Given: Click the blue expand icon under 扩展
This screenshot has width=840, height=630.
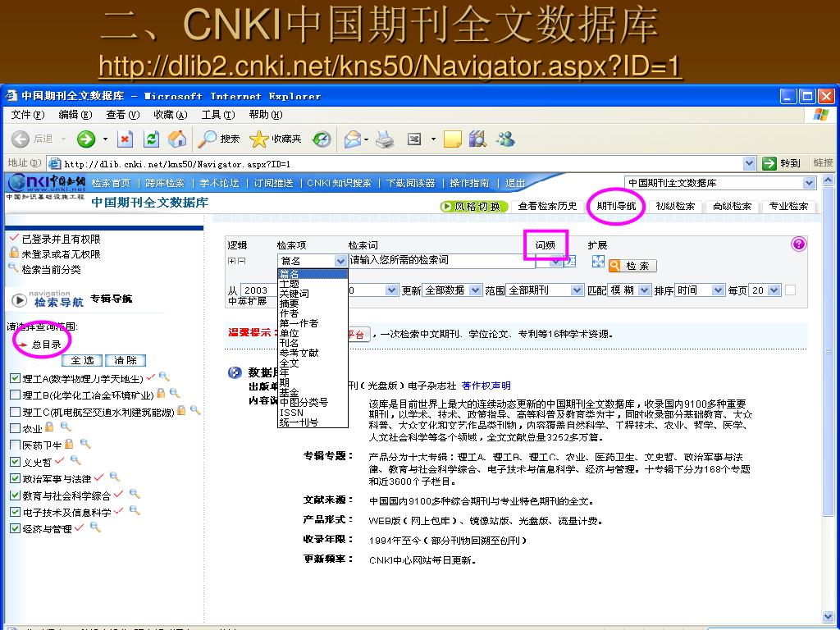Looking at the screenshot, I should (x=598, y=262).
